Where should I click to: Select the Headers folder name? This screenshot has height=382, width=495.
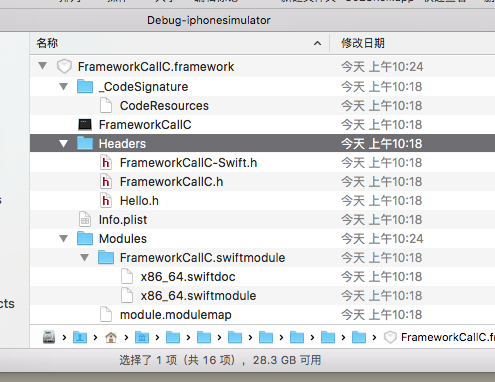(x=122, y=144)
